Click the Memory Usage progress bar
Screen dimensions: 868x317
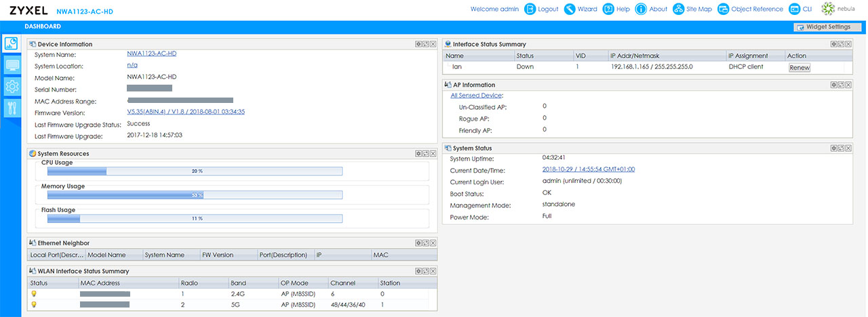point(195,195)
